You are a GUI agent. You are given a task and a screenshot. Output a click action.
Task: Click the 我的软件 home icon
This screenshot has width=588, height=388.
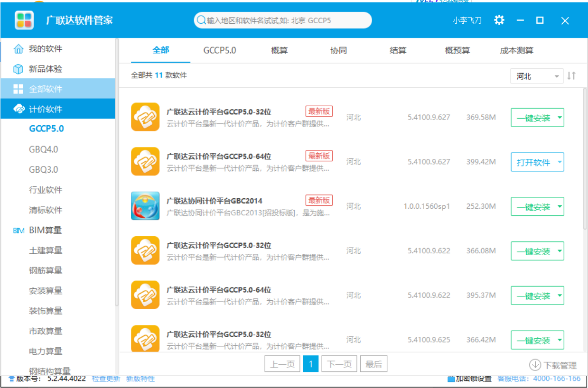[x=18, y=49]
